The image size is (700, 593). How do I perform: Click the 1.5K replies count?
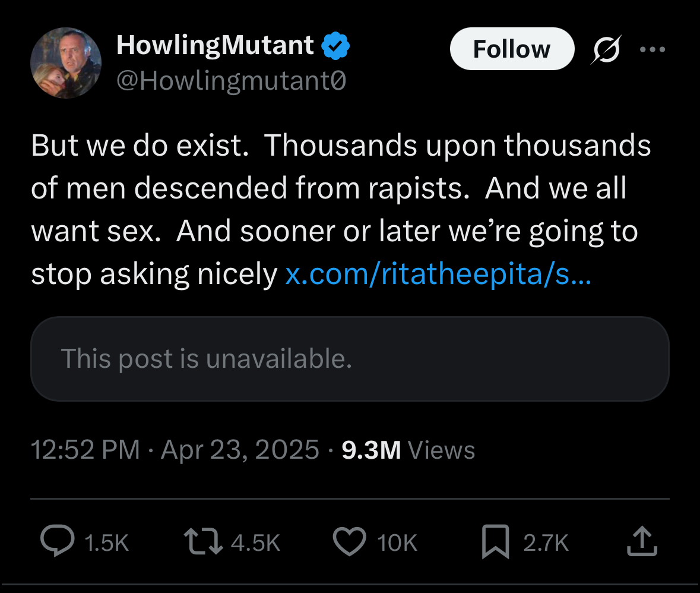(107, 543)
